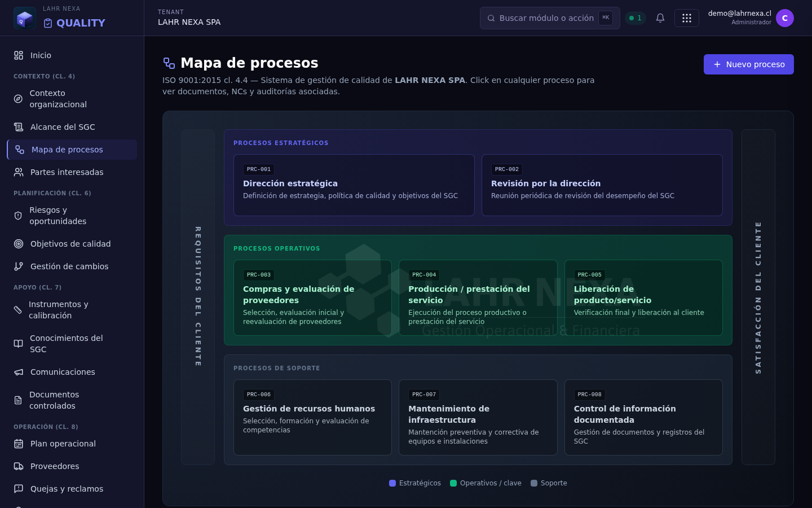Click the search magnifier icon
The height and width of the screenshot is (508, 812).
491,18
